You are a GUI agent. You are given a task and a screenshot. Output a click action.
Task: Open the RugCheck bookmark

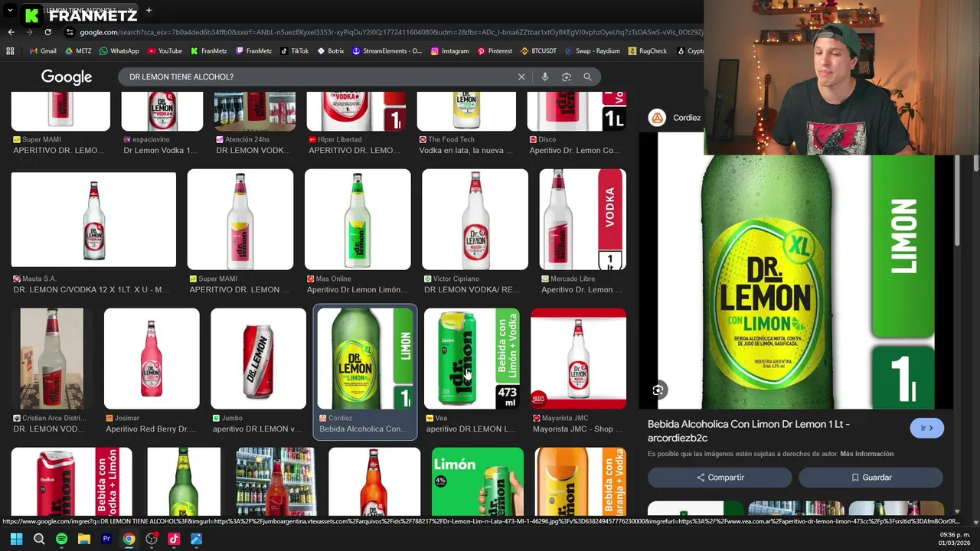647,51
